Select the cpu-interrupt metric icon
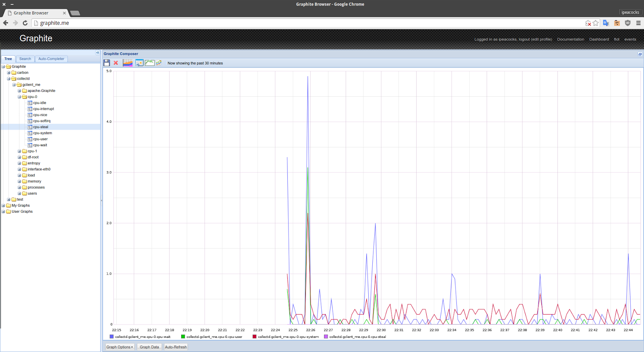The width and height of the screenshot is (644, 352). coord(30,109)
